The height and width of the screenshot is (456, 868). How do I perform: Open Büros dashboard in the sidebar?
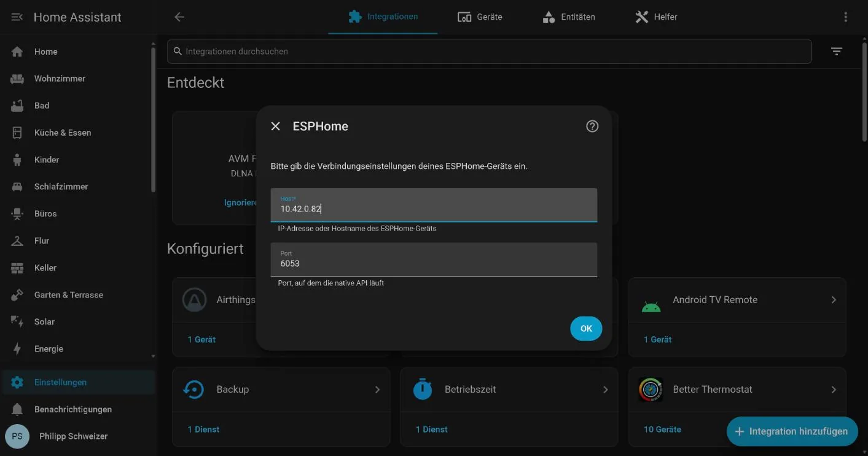click(x=77, y=214)
